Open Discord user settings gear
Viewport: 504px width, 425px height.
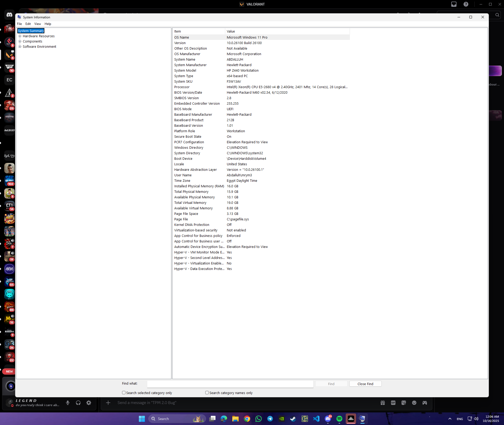coord(89,403)
